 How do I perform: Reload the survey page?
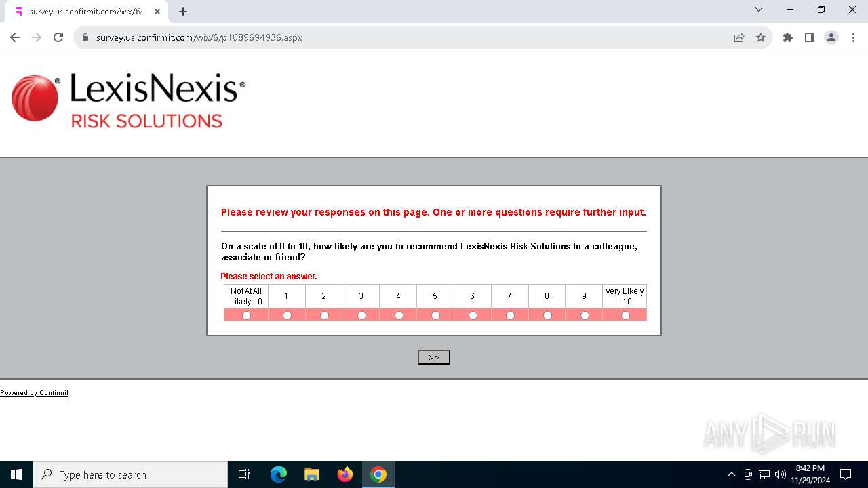[58, 37]
